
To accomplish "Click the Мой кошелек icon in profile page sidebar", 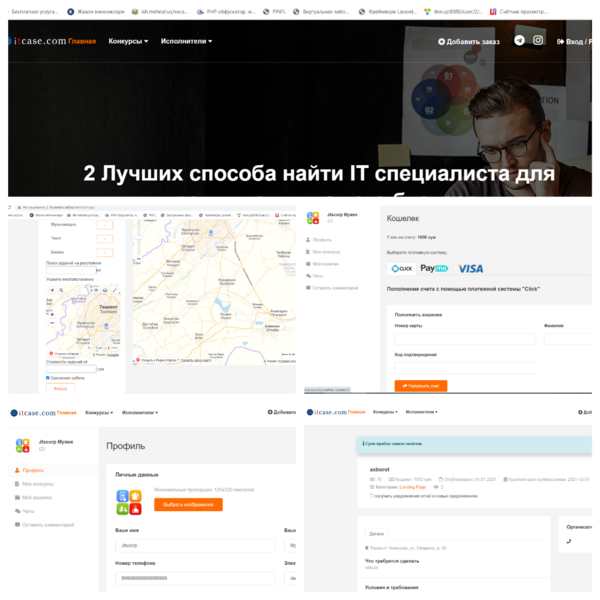I will point(17,497).
